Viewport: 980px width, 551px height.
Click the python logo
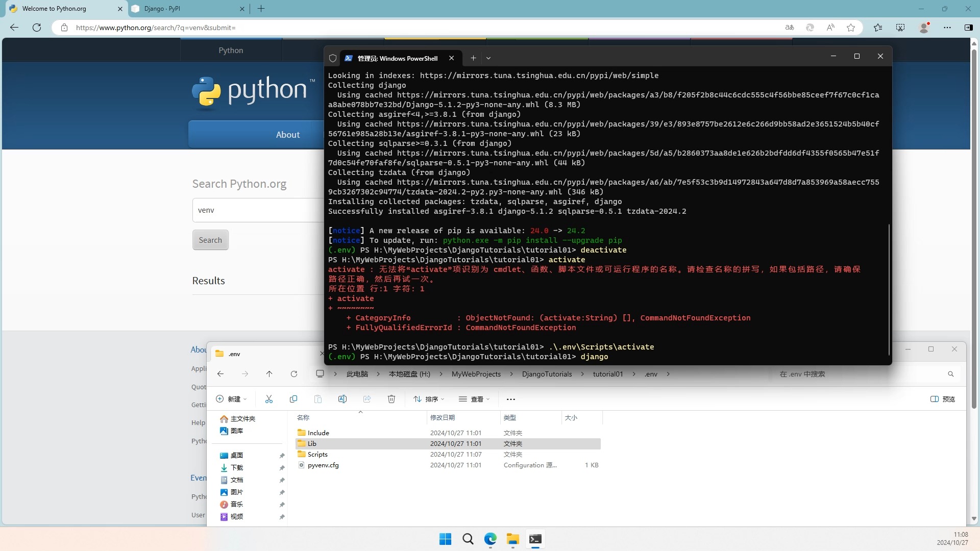tap(254, 93)
